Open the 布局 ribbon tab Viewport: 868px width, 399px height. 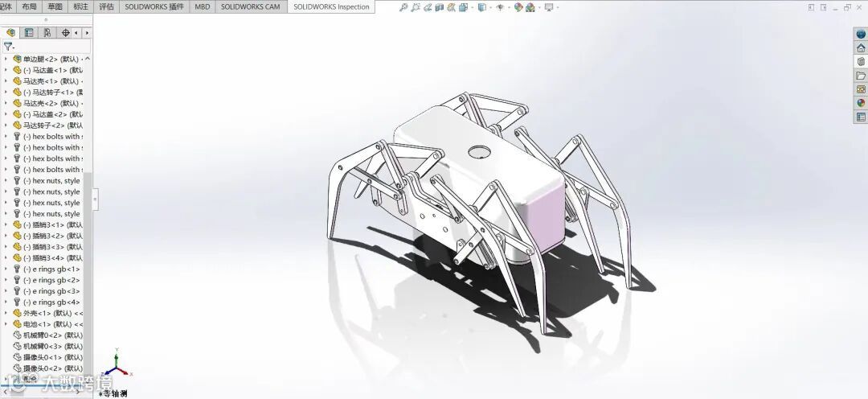pyautogui.click(x=29, y=6)
